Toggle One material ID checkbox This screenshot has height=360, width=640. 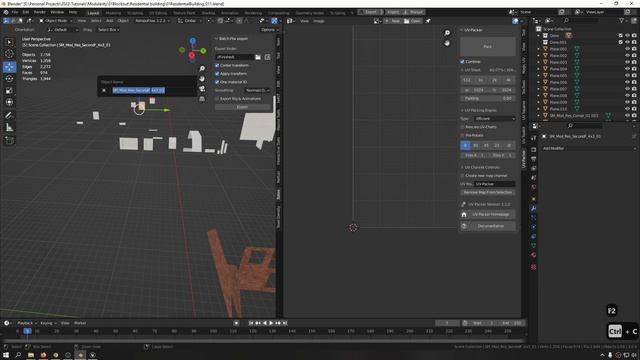[217, 82]
